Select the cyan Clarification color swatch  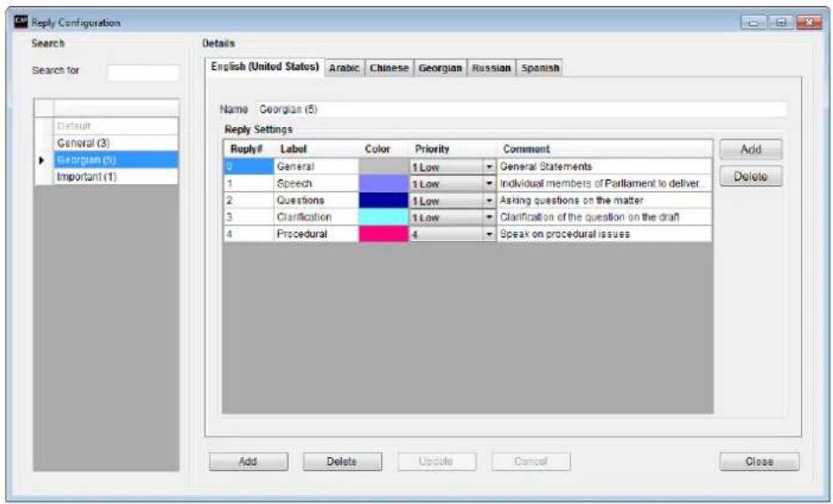click(x=383, y=217)
